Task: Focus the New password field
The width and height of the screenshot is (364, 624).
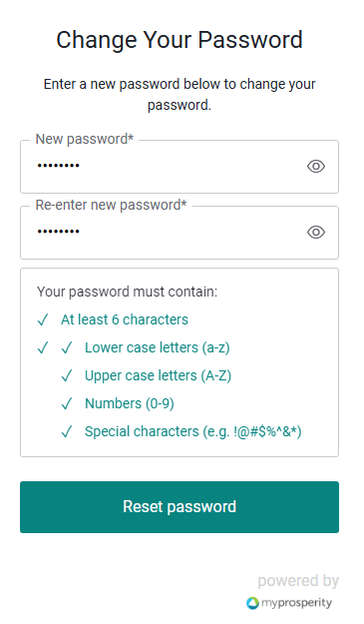Action: 180,167
